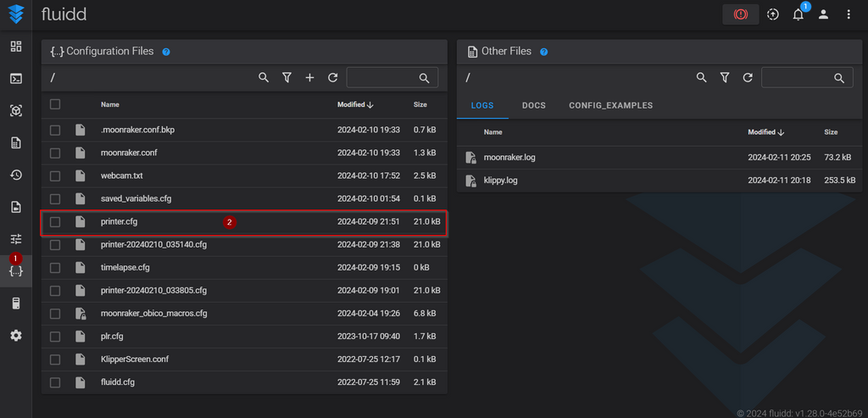The image size is (868, 418).
Task: Focus the Configuration Files search field
Action: tap(392, 77)
